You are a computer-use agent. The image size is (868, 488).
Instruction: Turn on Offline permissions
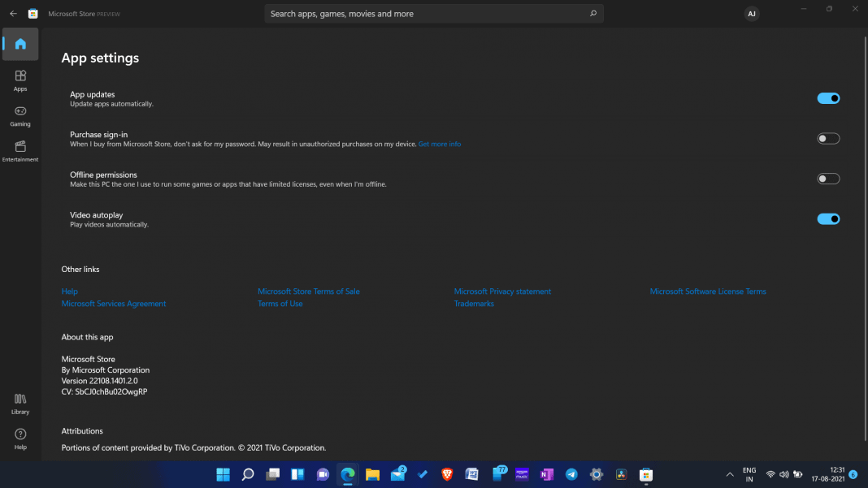pos(828,178)
